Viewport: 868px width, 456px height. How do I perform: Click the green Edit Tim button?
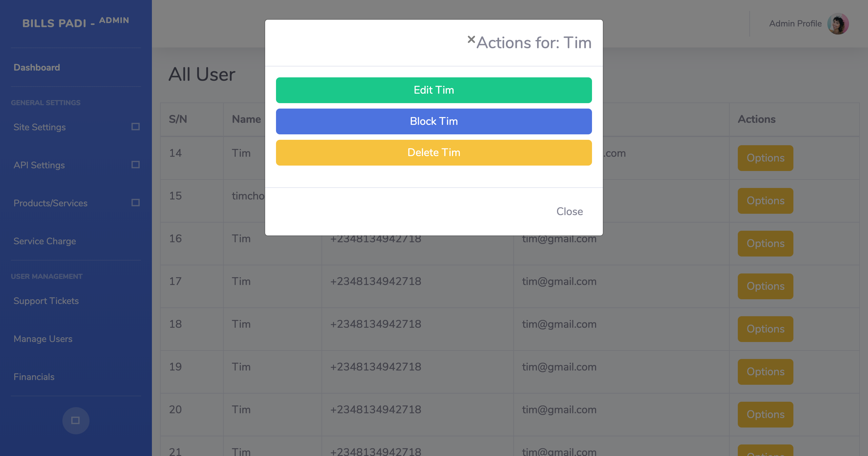coord(434,90)
